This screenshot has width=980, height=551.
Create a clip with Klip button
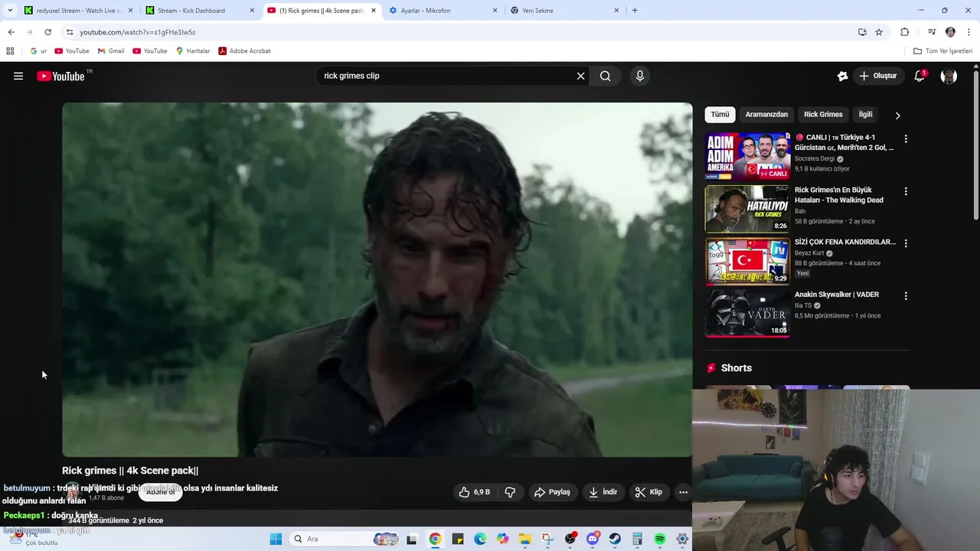click(648, 492)
